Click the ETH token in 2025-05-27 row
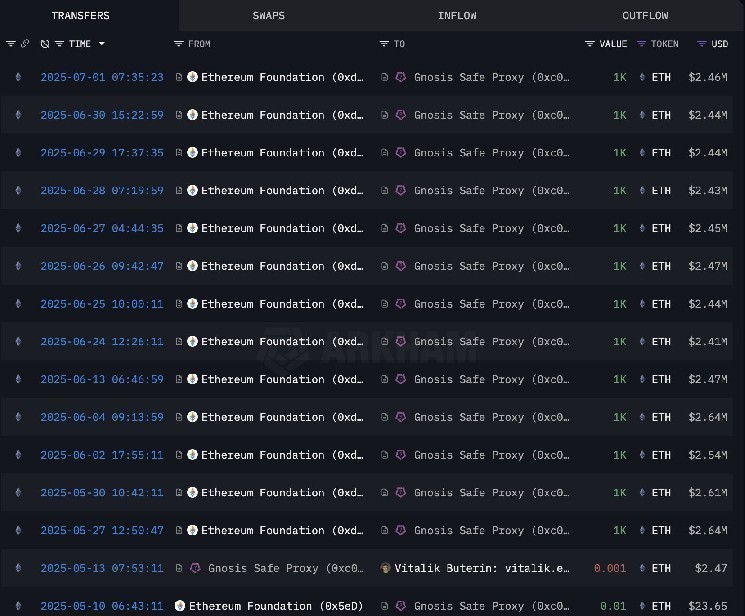 pyautogui.click(x=661, y=530)
